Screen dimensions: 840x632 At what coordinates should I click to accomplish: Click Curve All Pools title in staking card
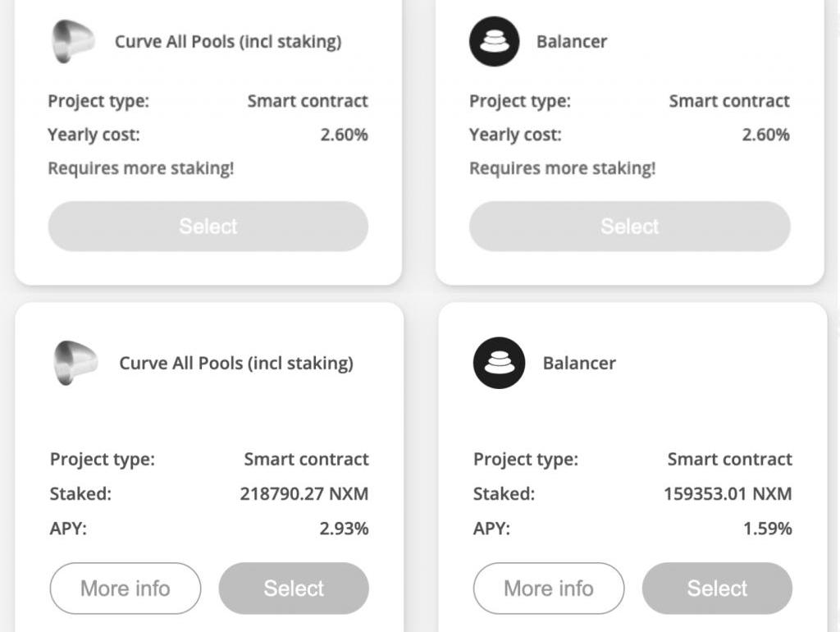click(x=236, y=363)
